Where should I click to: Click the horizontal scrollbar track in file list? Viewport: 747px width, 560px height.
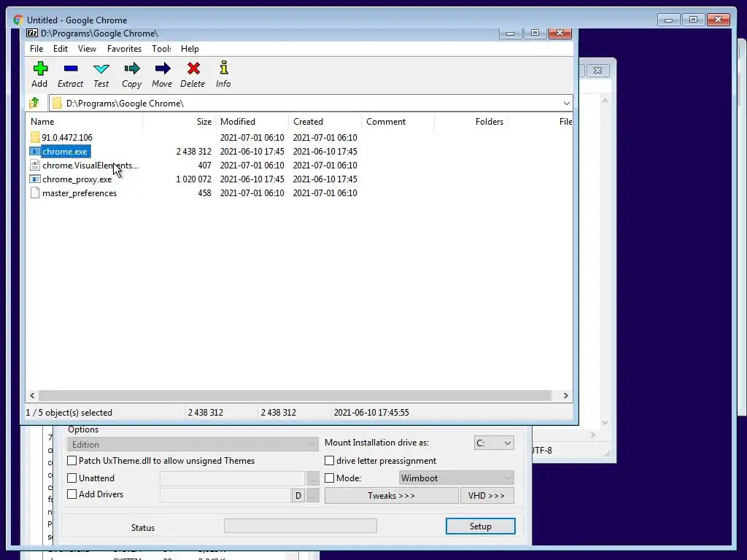point(295,395)
